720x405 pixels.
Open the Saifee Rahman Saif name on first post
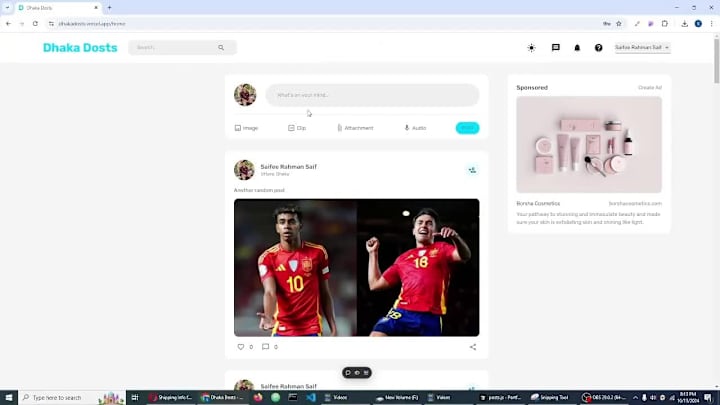288,167
